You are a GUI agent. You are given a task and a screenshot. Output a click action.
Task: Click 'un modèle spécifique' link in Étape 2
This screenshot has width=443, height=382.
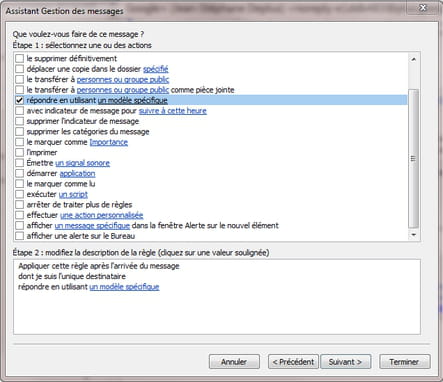124,287
